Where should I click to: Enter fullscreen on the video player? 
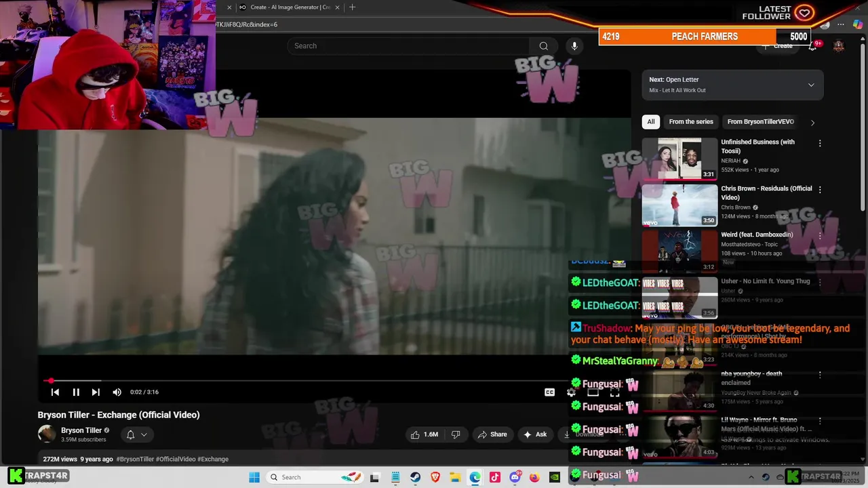coord(614,392)
